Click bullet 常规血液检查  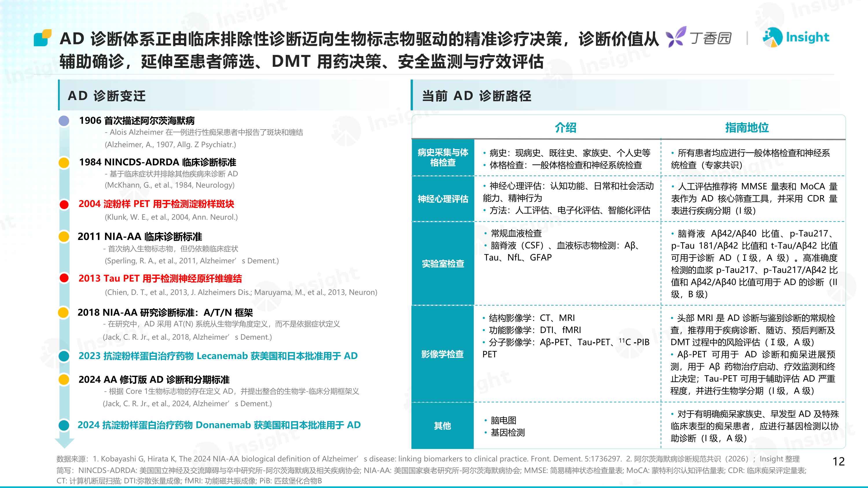coord(513,233)
